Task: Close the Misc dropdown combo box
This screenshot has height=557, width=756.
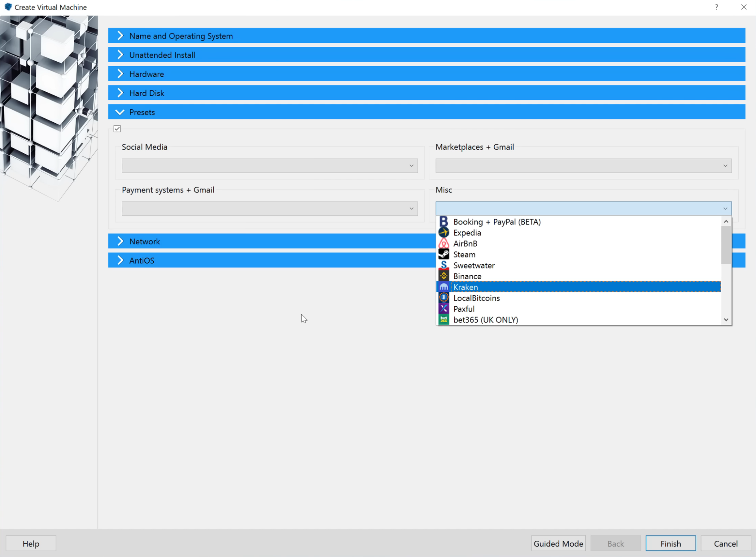Action: click(x=583, y=208)
